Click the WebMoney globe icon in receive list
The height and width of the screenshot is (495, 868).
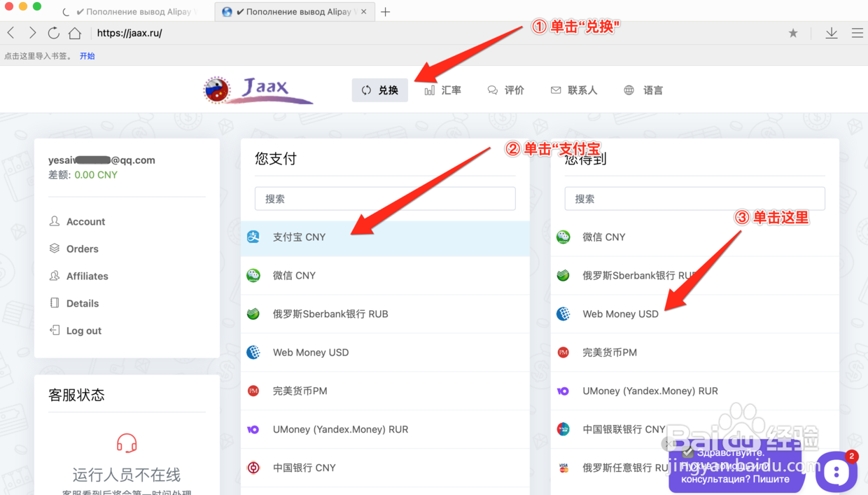tap(563, 314)
